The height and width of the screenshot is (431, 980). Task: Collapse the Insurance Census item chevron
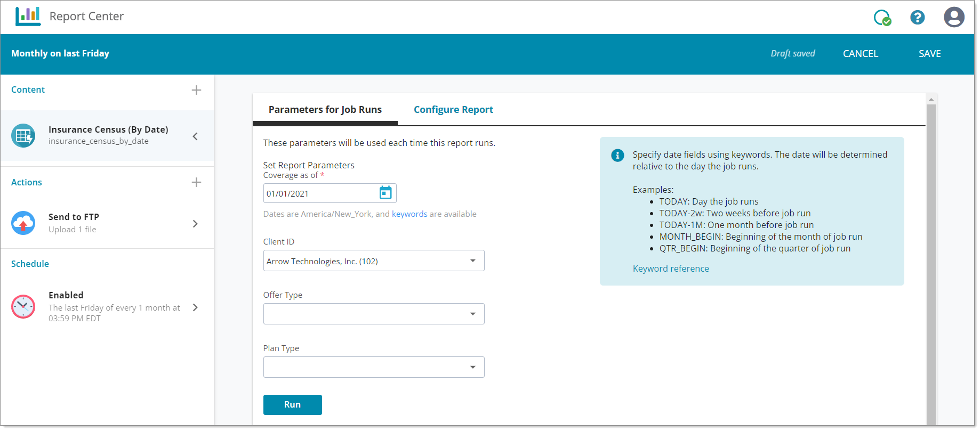[195, 136]
